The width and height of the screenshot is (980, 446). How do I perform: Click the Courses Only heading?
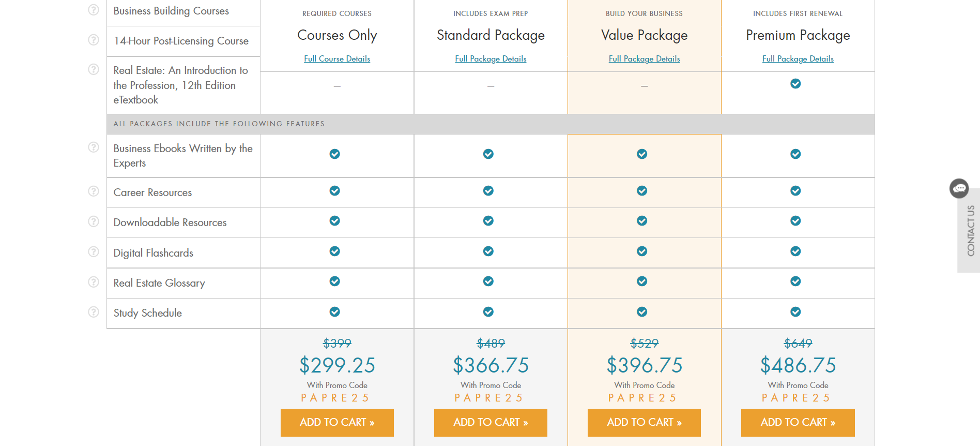pos(337,35)
